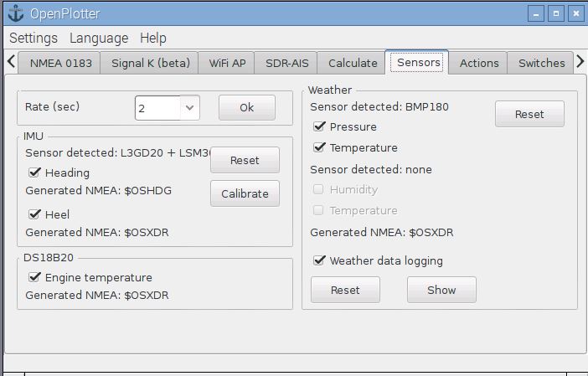
Task: Maximize the OpenPlotter window
Action: click(x=556, y=14)
